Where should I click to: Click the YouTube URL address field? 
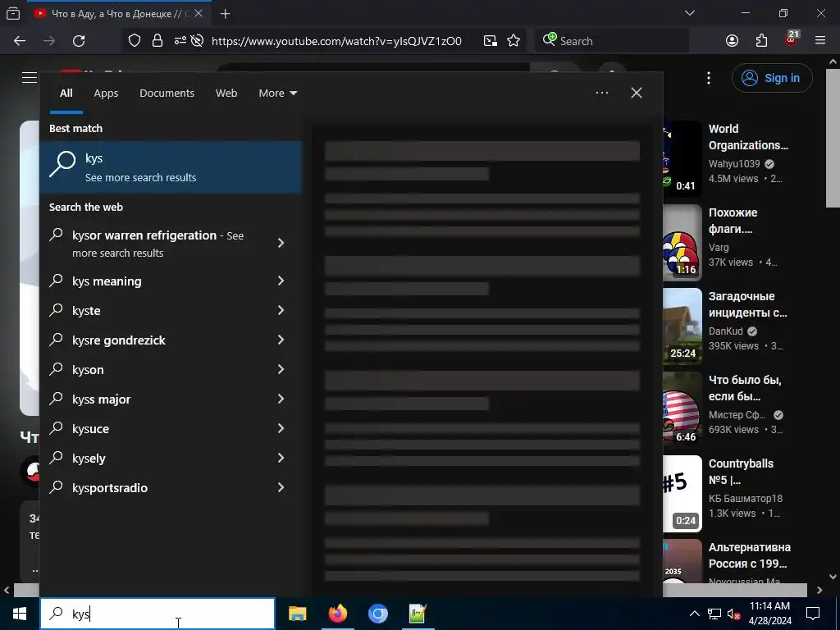coord(336,41)
